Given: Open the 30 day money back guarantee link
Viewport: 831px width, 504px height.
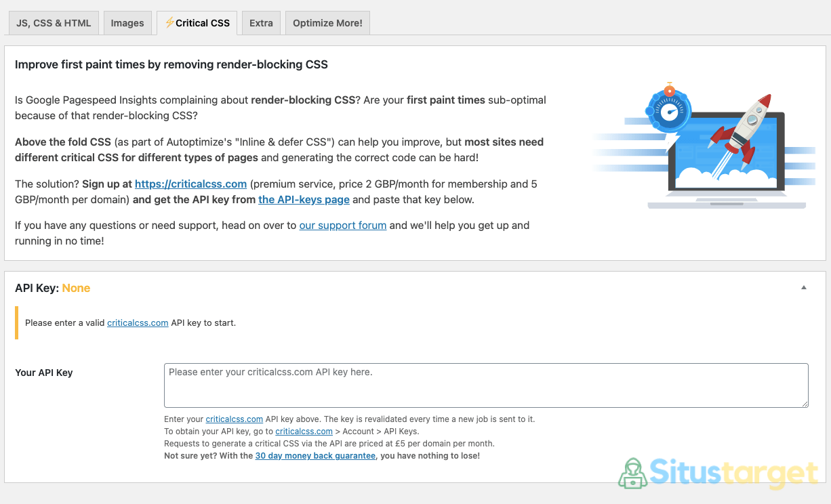Looking at the screenshot, I should (x=315, y=456).
